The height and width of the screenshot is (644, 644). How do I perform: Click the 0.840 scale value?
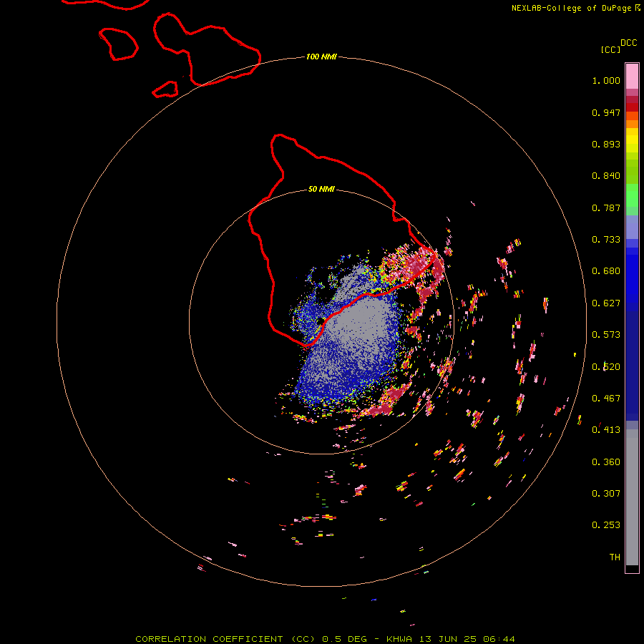(606, 176)
